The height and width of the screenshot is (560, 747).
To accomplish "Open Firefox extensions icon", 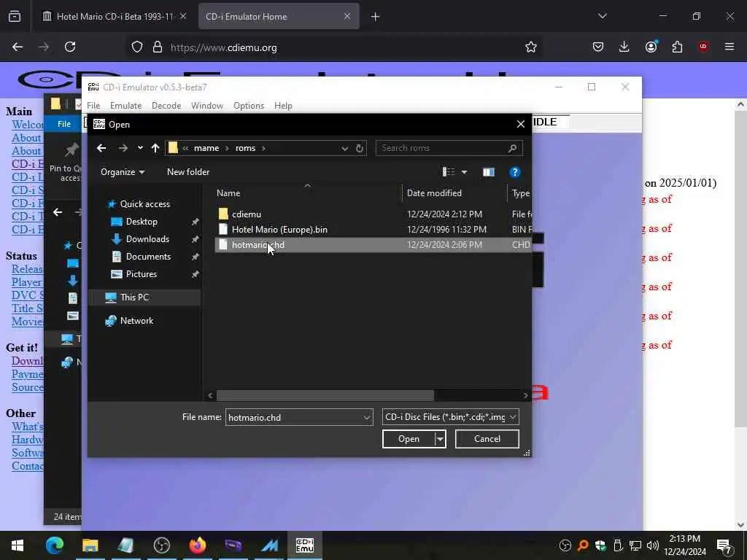I will [x=677, y=47].
